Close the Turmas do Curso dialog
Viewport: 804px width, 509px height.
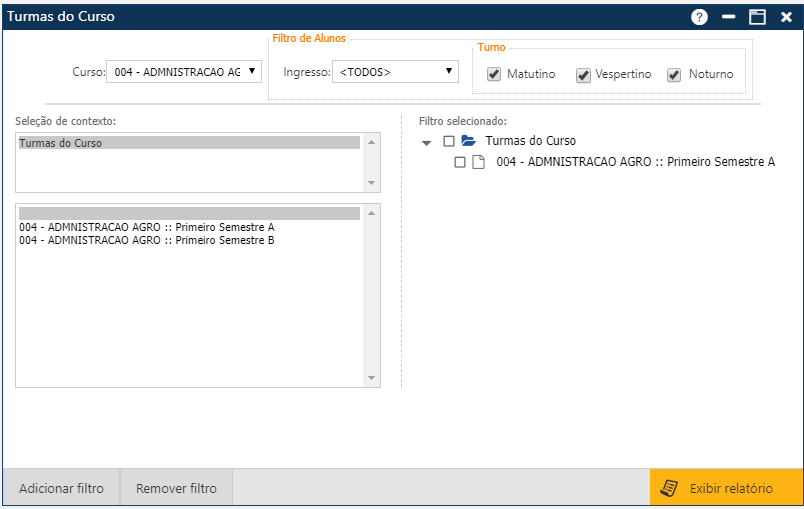coord(786,17)
